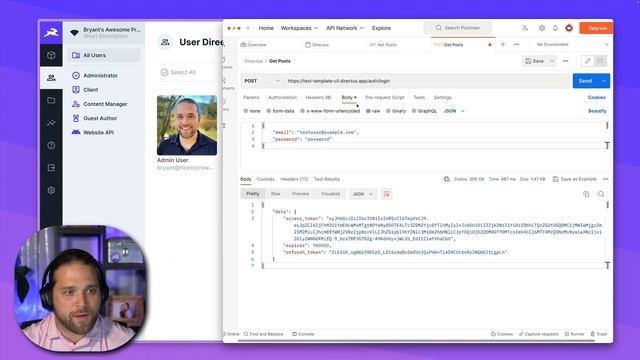Image resolution: width=640 pixels, height=360 pixels.
Task: Open the Home menu in Postman
Action: 266,28
